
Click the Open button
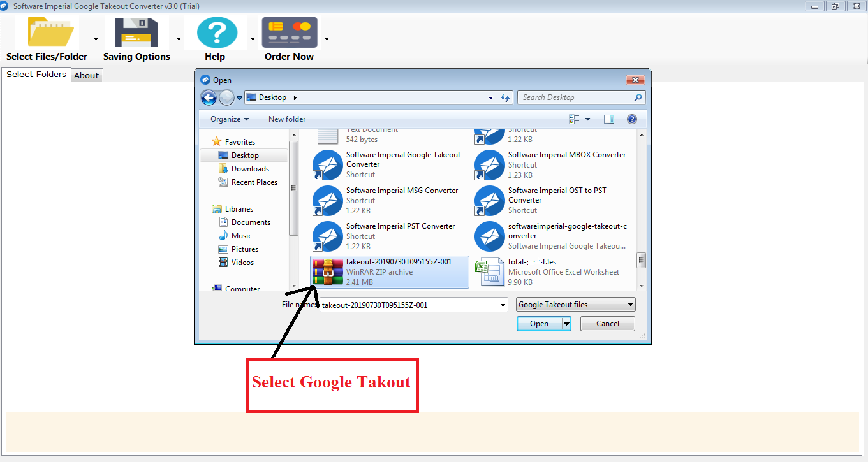point(539,324)
